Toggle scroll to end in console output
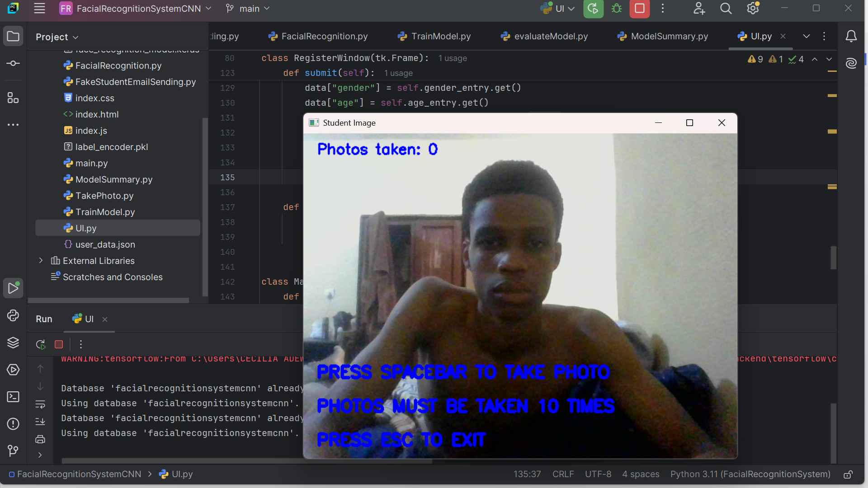 coord(40,422)
